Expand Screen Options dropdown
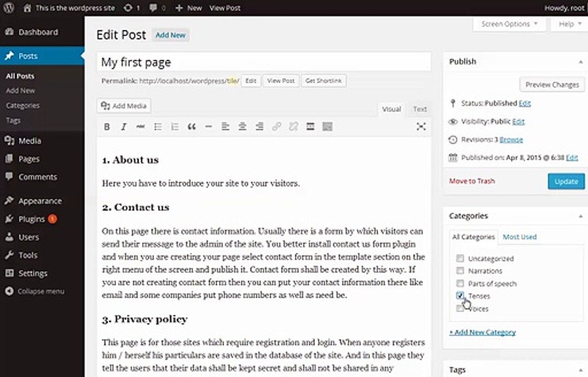588x377 pixels. 509,24
